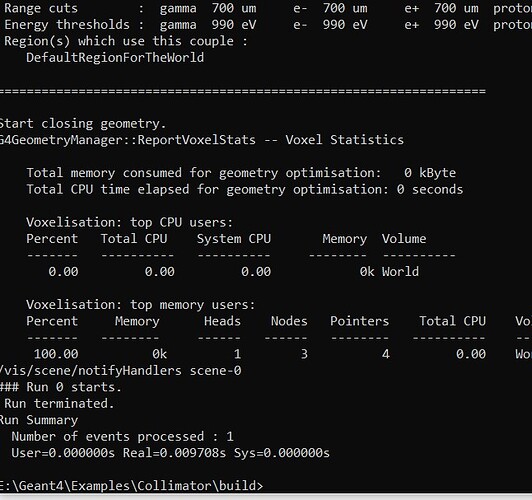The height and width of the screenshot is (500, 532).
Task: Click the 'Voxelisation: top memory users:' heading
Action: point(140,305)
